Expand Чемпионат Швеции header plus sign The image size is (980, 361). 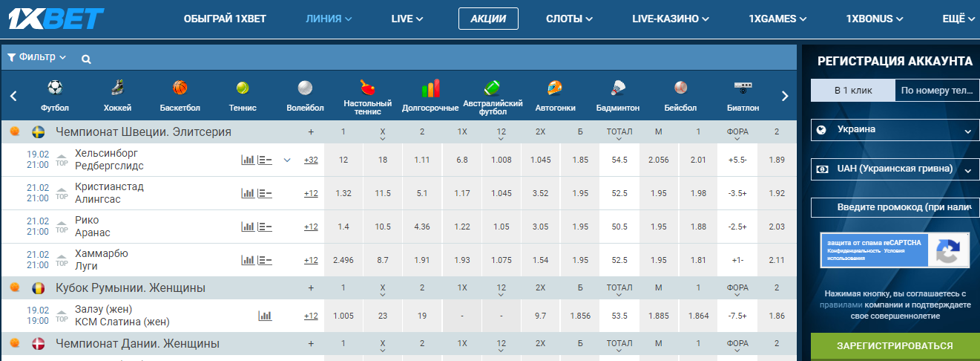[x=311, y=132]
